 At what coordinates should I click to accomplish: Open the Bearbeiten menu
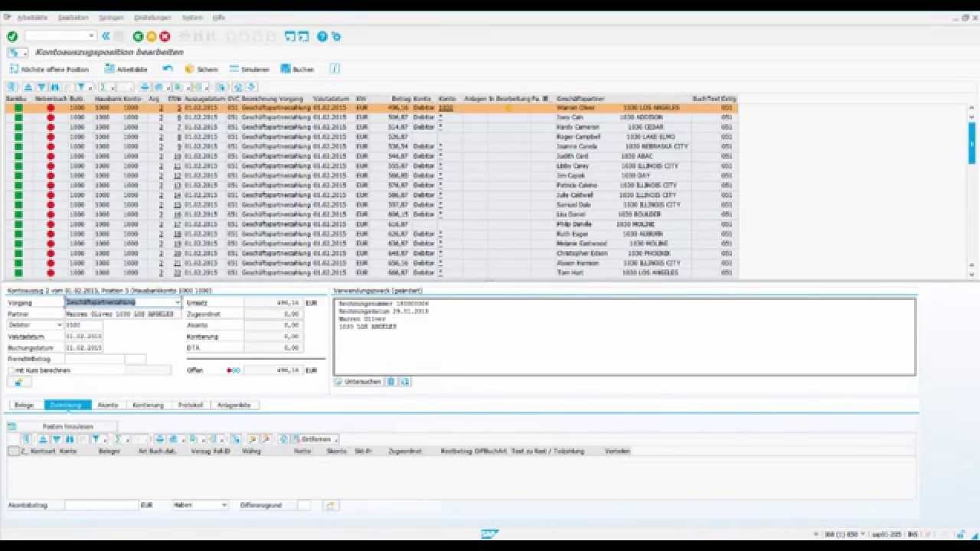tap(73, 17)
